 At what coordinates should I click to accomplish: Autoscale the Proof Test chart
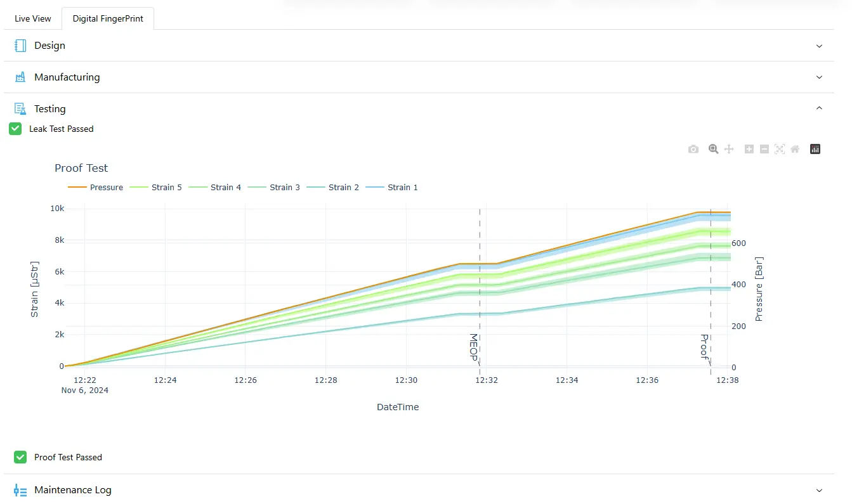click(x=780, y=149)
